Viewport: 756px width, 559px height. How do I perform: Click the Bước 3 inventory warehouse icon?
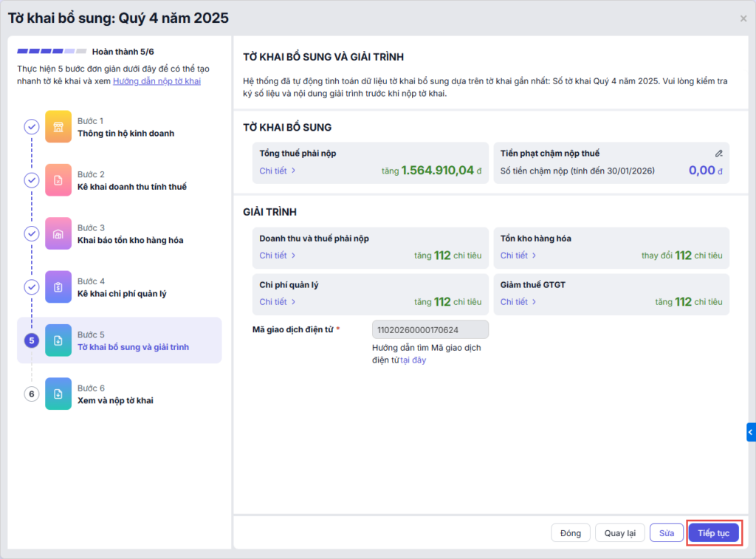tap(58, 233)
